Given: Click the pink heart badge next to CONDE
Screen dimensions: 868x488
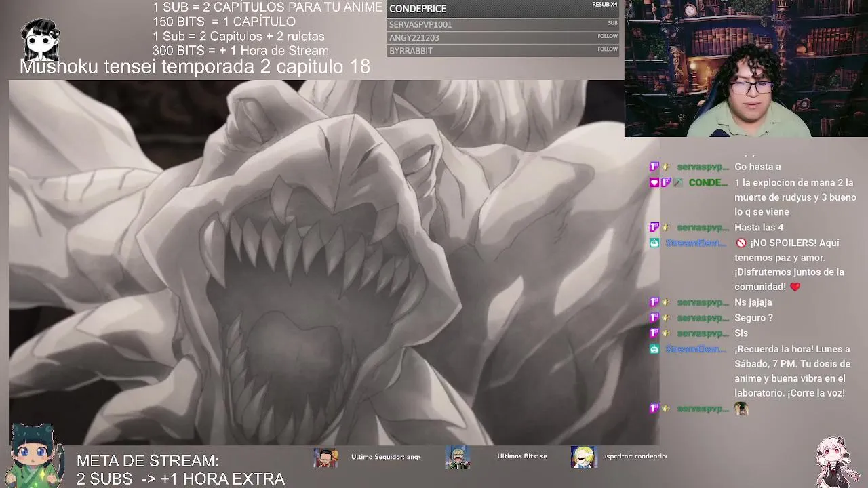Looking at the screenshot, I should click(654, 183).
